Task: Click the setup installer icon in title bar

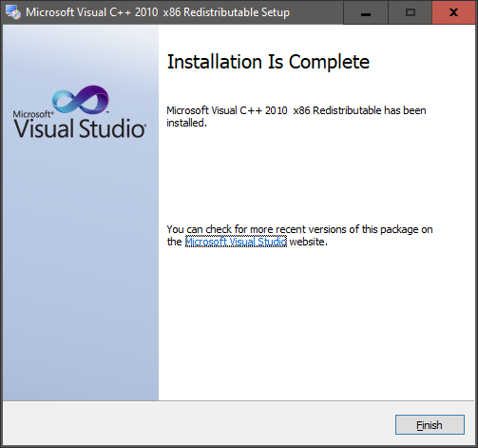Action: [13, 12]
